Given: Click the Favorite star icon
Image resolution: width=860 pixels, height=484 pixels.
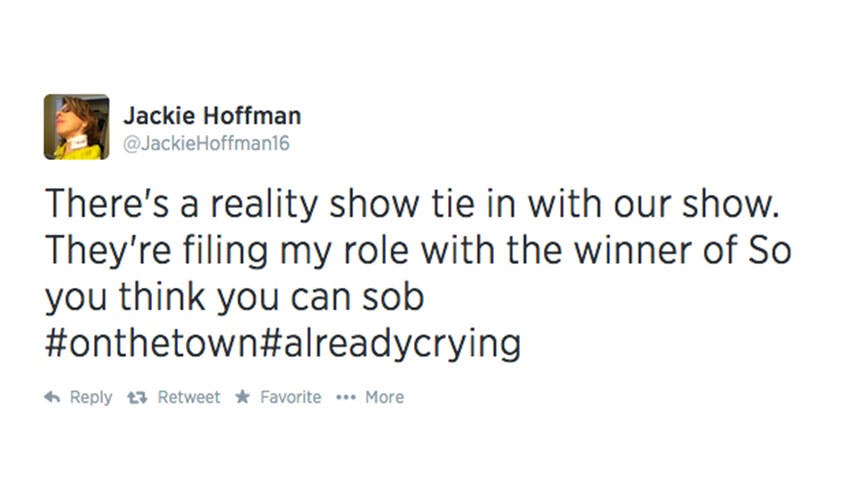Looking at the screenshot, I should (x=242, y=397).
